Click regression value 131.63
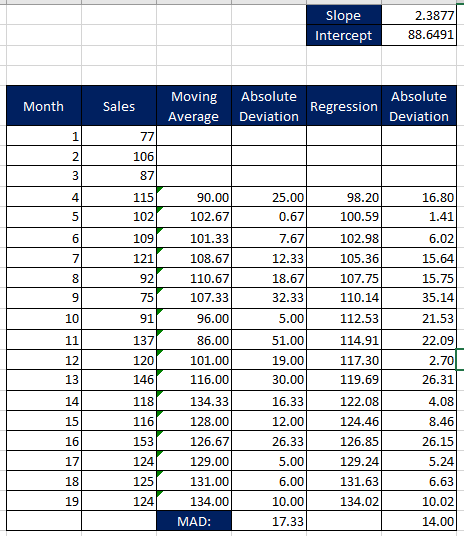Screen dimensions: 464x536 pos(344,481)
